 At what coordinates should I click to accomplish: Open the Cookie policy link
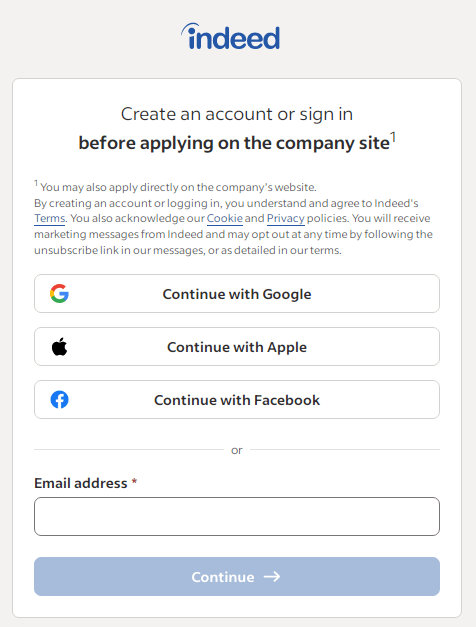coord(225,218)
